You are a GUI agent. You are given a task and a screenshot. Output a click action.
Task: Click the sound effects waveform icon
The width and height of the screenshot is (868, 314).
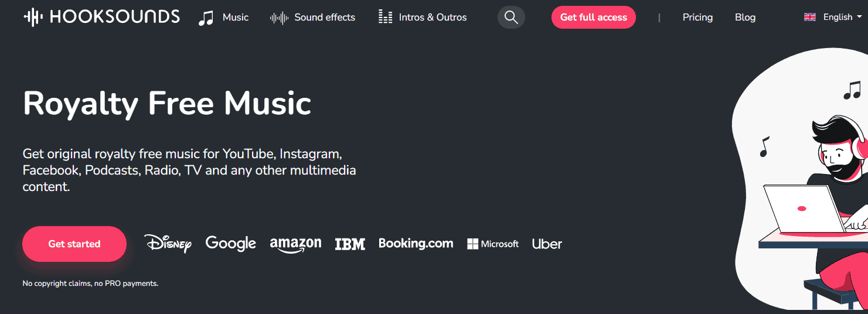279,18
